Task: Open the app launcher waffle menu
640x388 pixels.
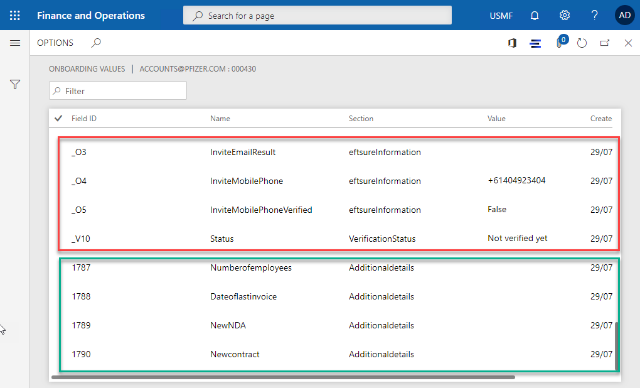Action: pos(15,16)
